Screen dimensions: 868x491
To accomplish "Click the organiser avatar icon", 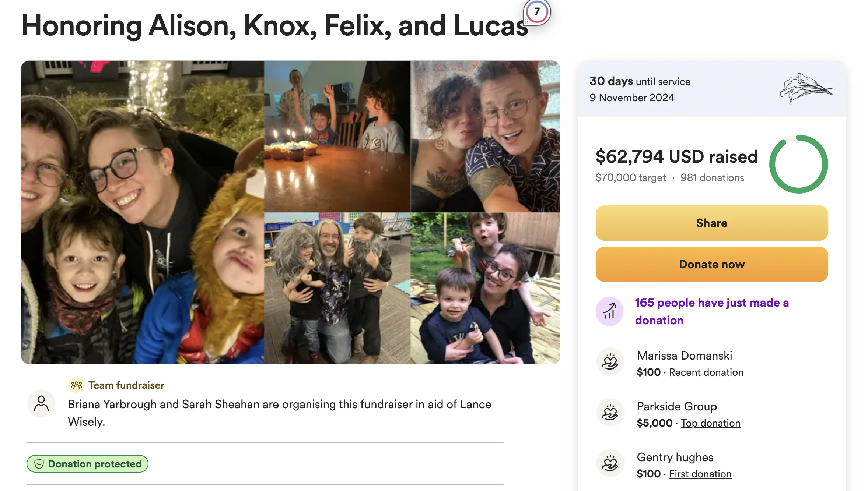I will tap(41, 403).
